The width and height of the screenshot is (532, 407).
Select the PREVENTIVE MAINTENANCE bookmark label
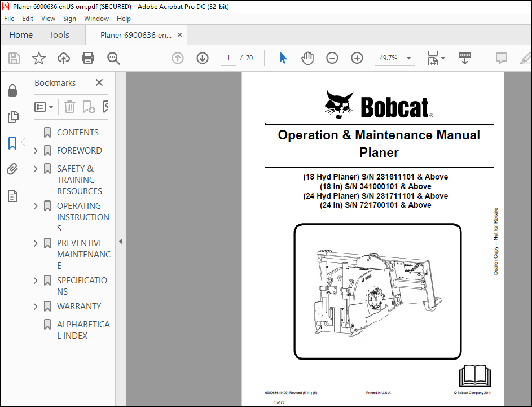(84, 254)
